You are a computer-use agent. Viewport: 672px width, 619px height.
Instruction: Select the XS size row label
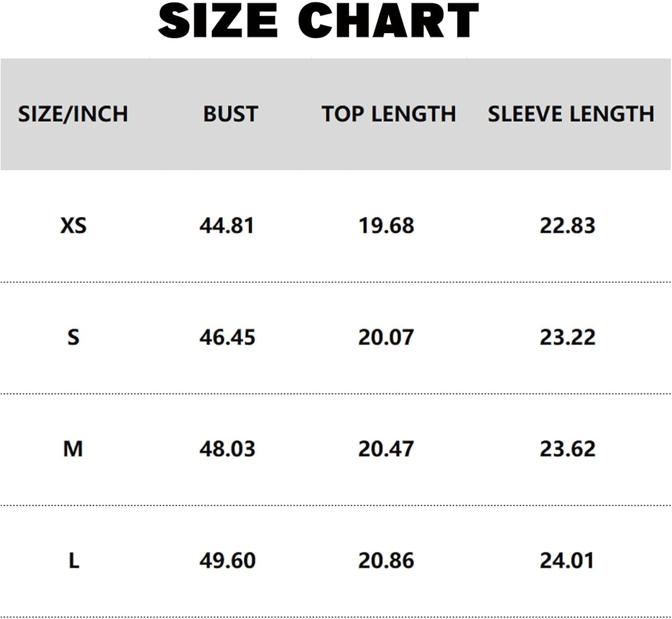point(73,225)
